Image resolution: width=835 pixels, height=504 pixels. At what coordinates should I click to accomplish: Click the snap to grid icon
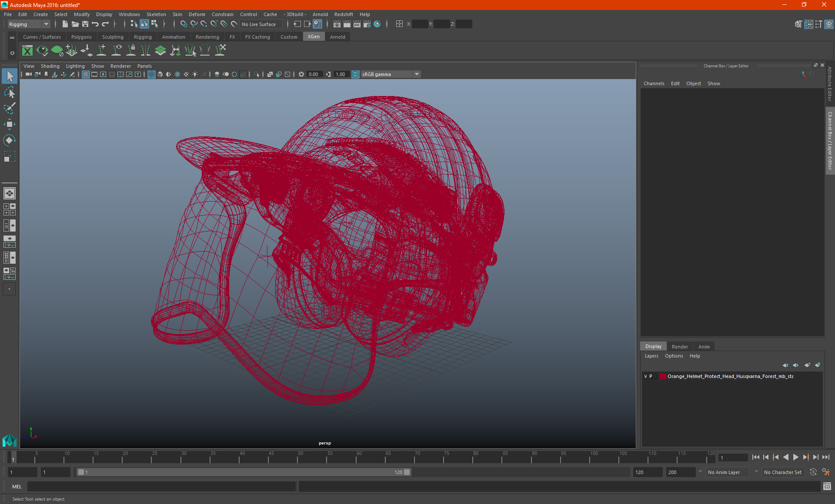click(x=183, y=24)
